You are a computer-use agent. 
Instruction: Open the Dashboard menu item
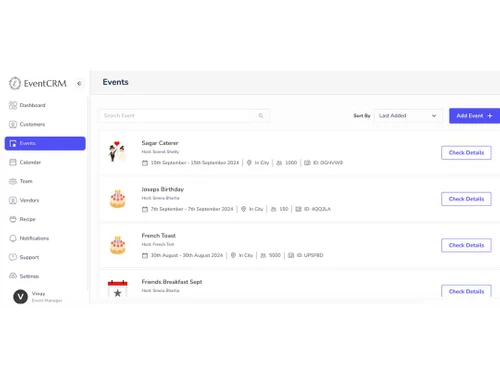coord(45,105)
